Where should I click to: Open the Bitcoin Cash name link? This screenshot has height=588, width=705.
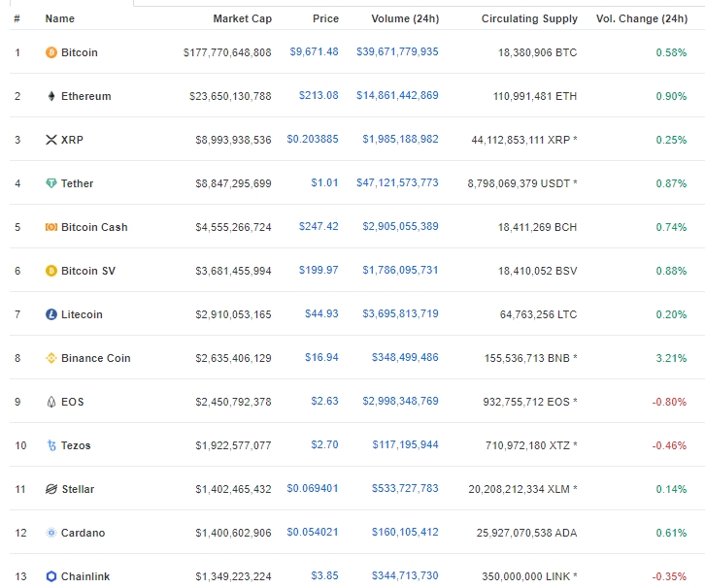click(94, 227)
